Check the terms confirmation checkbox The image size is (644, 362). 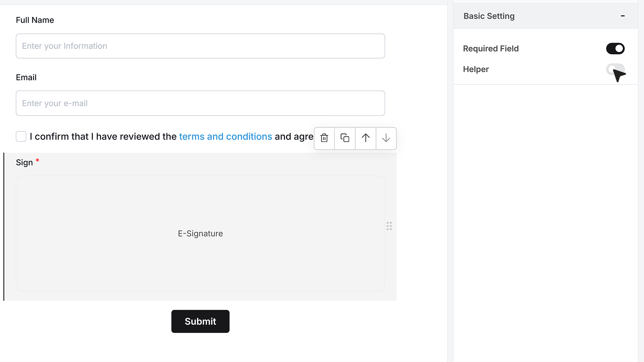pos(21,136)
